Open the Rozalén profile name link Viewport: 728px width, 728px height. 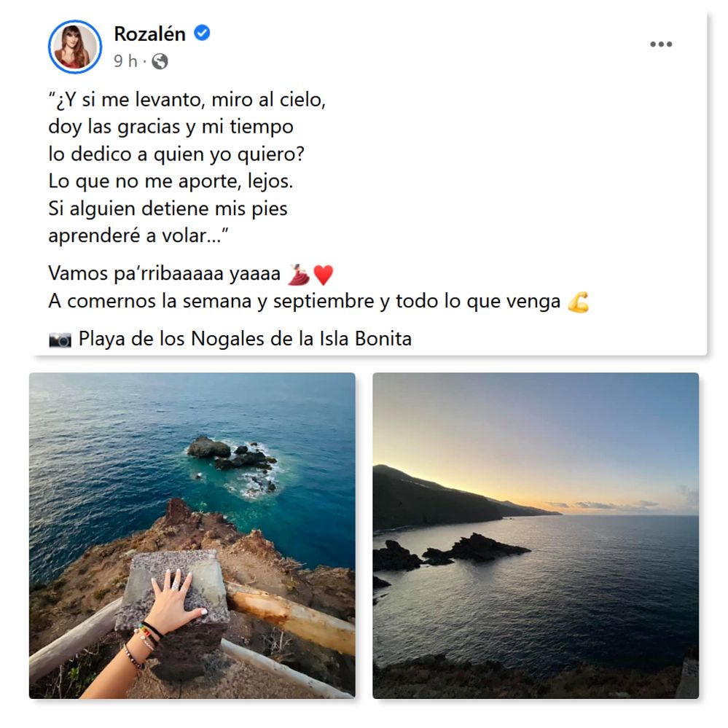(149, 34)
